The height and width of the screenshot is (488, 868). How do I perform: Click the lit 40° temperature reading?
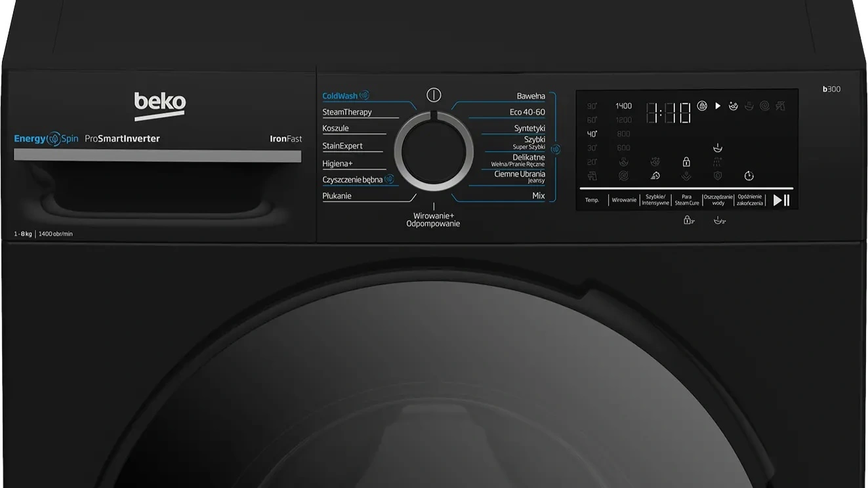(x=592, y=134)
